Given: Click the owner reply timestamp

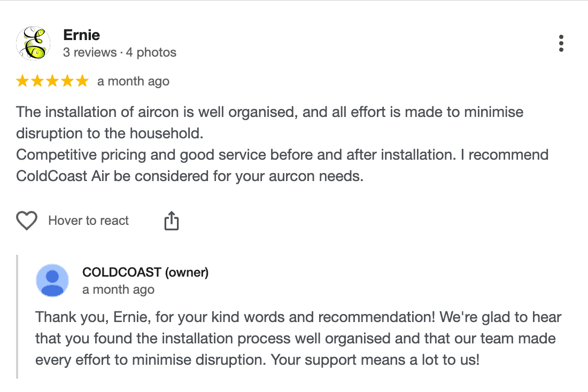Looking at the screenshot, I should (x=118, y=289).
